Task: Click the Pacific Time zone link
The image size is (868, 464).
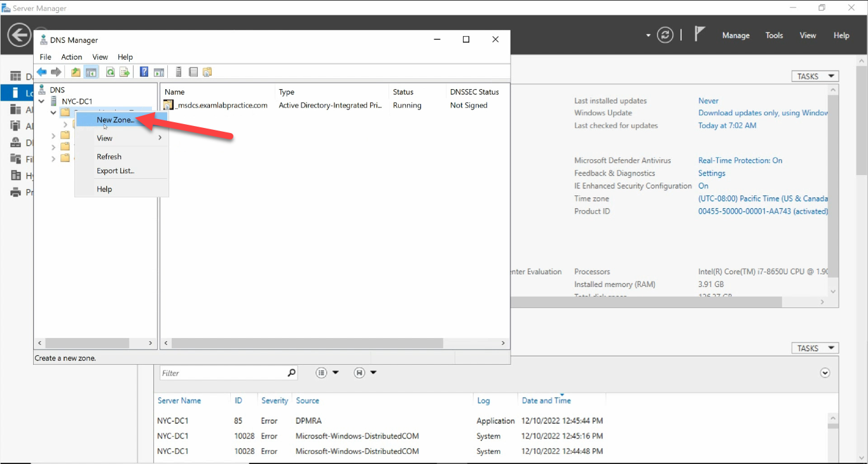Action: point(763,199)
